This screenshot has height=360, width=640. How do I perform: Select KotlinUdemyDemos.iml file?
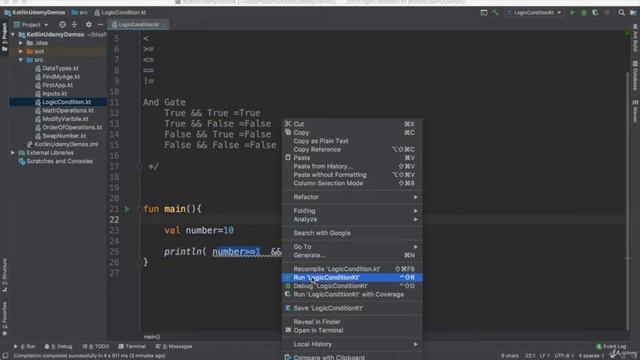(x=66, y=144)
